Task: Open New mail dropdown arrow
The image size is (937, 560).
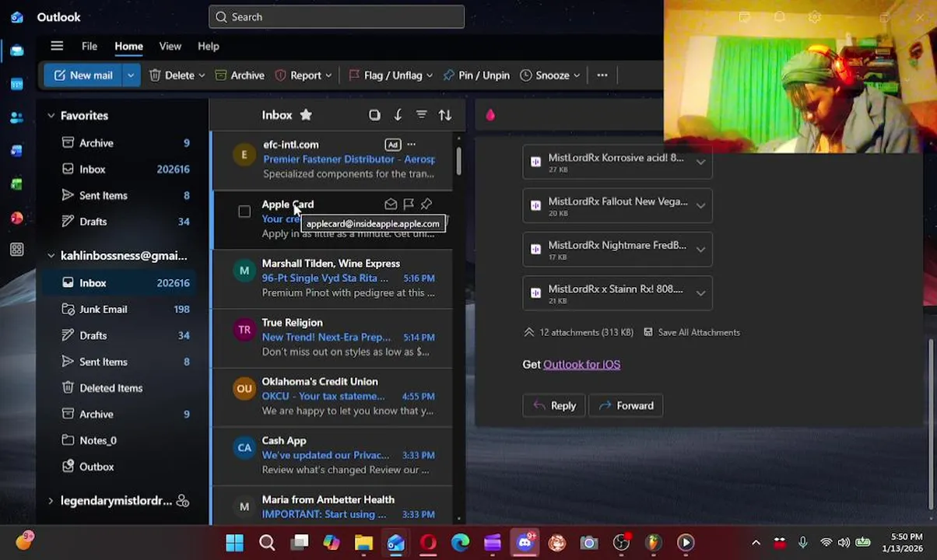Action: point(131,75)
